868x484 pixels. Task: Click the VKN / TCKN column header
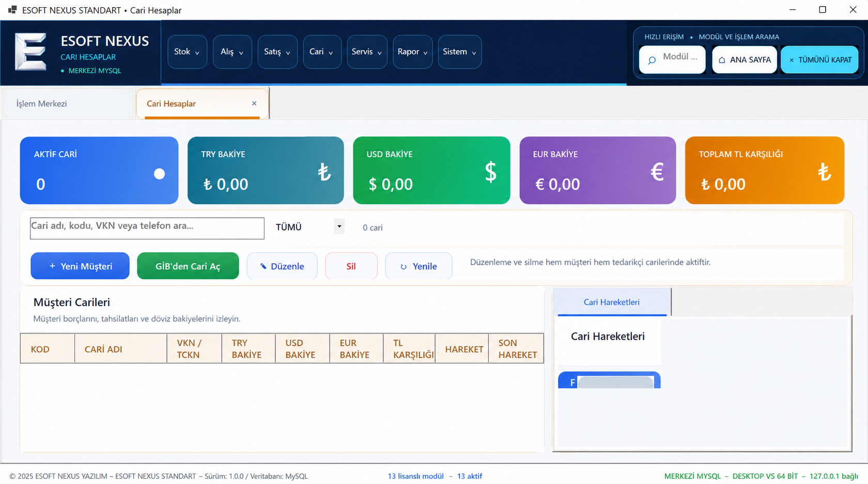pyautogui.click(x=194, y=349)
